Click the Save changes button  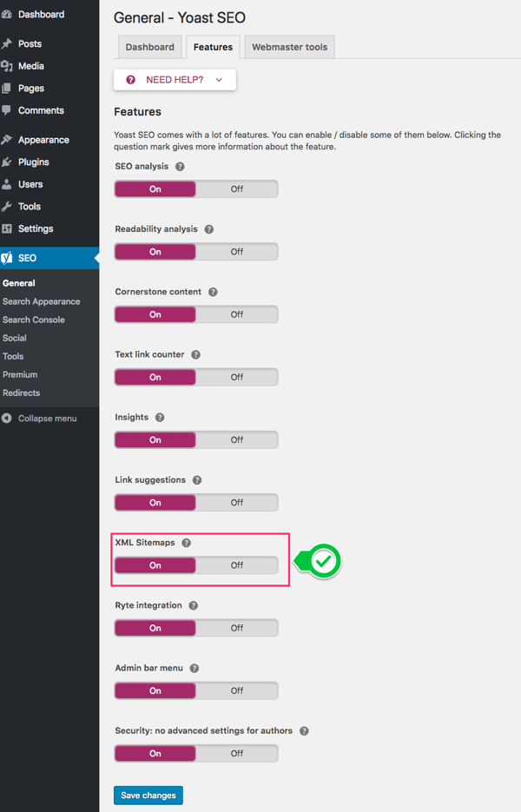[x=148, y=795]
